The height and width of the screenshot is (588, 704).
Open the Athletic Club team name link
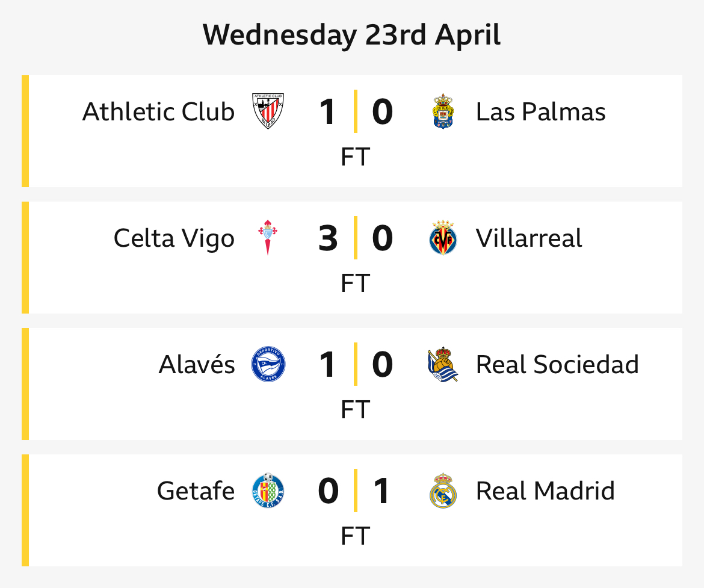(x=158, y=111)
